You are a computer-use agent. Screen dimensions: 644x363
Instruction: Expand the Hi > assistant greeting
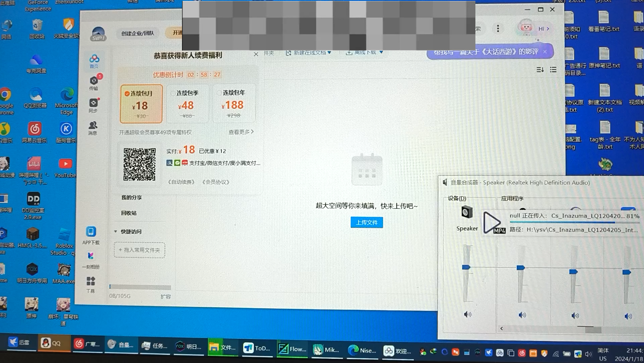click(x=544, y=29)
